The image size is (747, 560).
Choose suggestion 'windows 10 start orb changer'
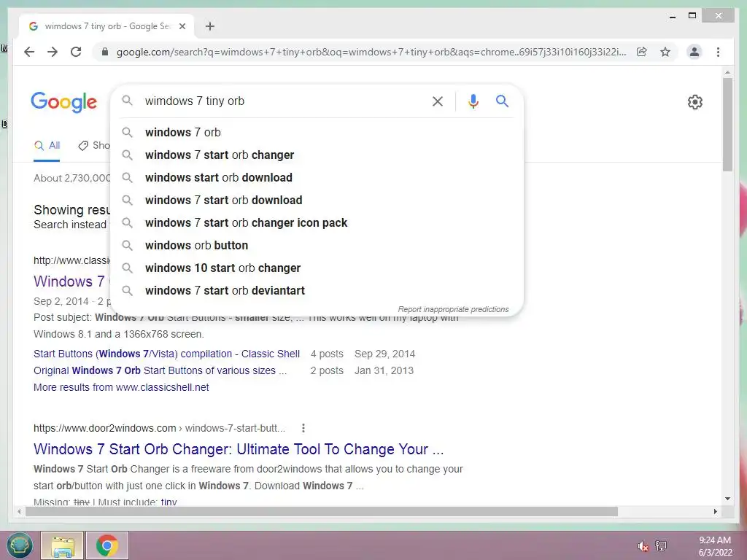pyautogui.click(x=317, y=268)
